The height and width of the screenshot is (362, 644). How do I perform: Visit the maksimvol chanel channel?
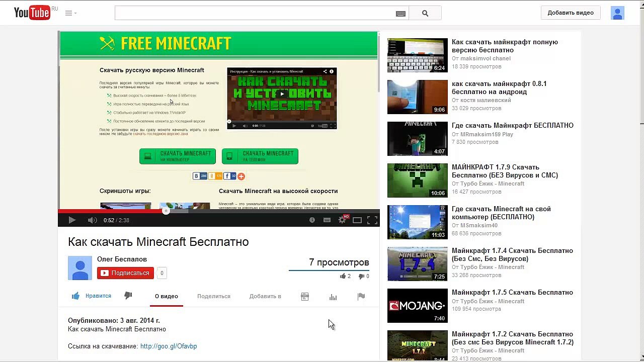485,58
